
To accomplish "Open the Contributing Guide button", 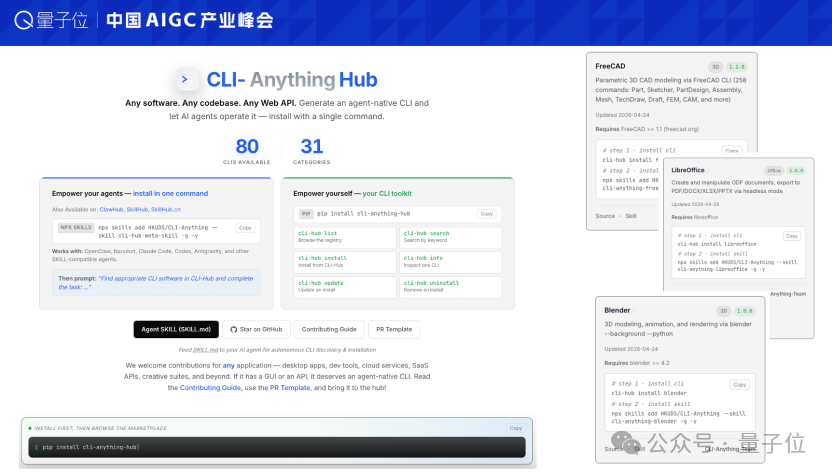I will coord(329,330).
